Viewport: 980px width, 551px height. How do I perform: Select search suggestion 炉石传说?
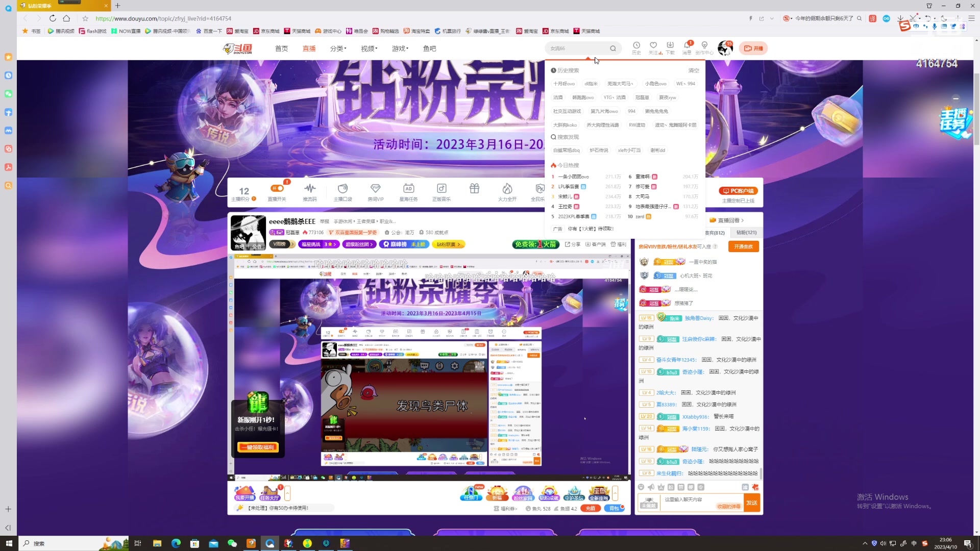tap(599, 150)
